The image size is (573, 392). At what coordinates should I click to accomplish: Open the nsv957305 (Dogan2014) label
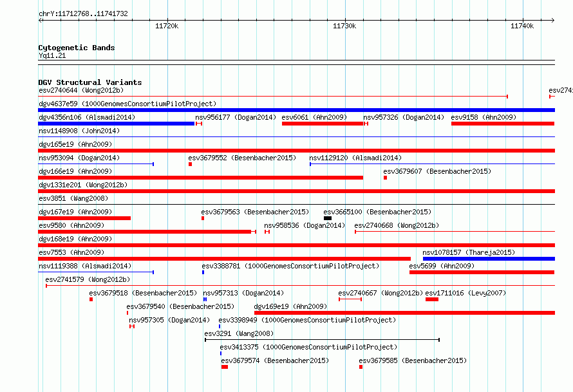169,320
